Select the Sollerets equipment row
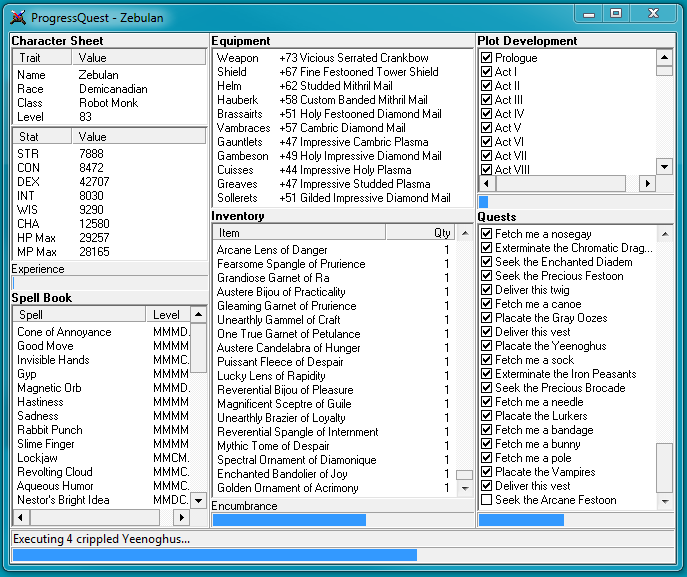Screen dimensions: 687x577 [343, 198]
